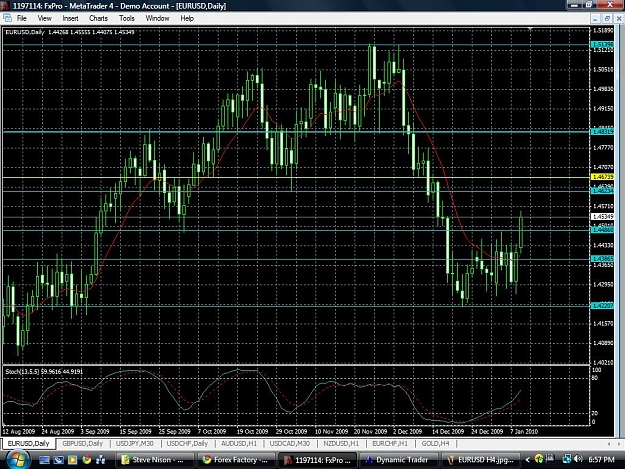Open Forex Factory taskbar button
Screen dimensions: 625x469
point(236,460)
